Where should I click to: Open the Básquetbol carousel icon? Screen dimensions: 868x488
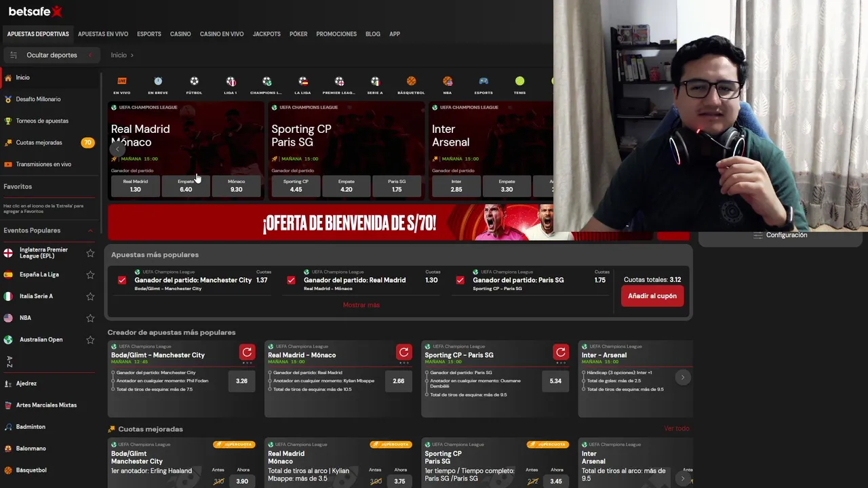[x=411, y=81]
